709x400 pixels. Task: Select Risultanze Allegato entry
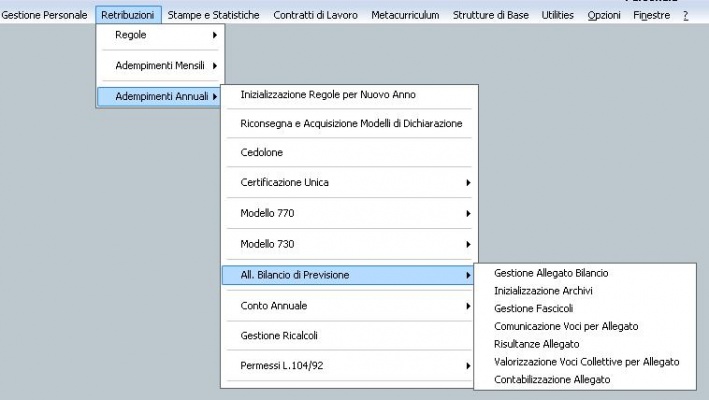coord(536,343)
